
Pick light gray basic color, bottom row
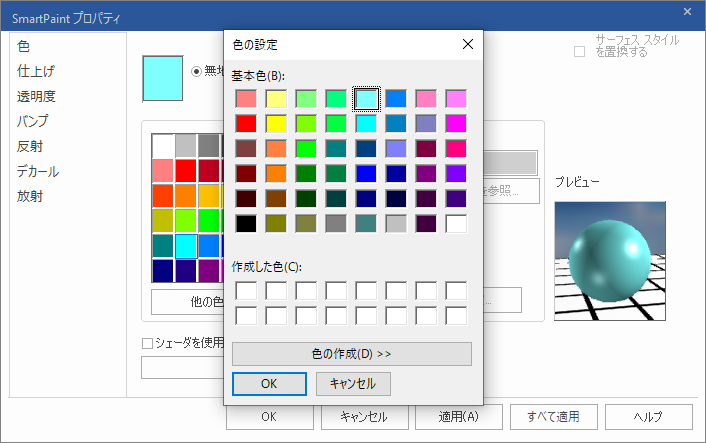pyautogui.click(x=396, y=223)
